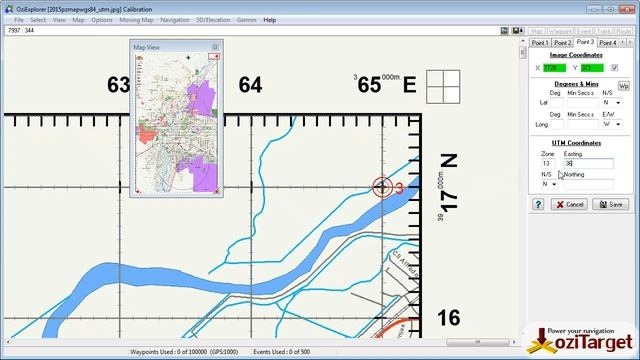Open the Help menu

[x=269, y=20]
